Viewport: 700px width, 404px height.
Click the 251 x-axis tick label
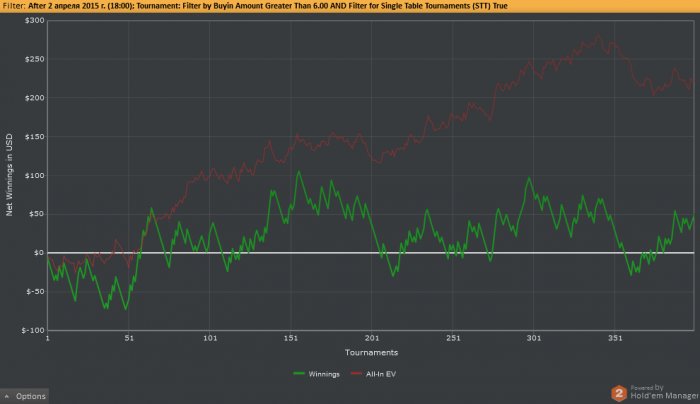[453, 338]
